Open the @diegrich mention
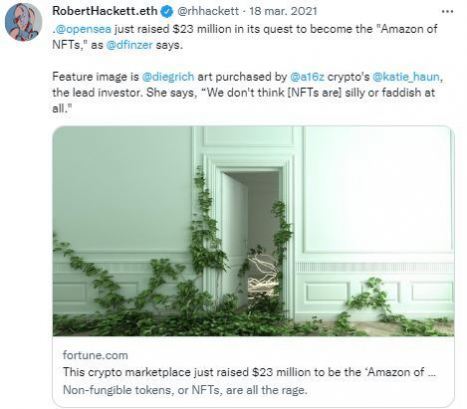This screenshot has height=409, width=467. tap(168, 77)
